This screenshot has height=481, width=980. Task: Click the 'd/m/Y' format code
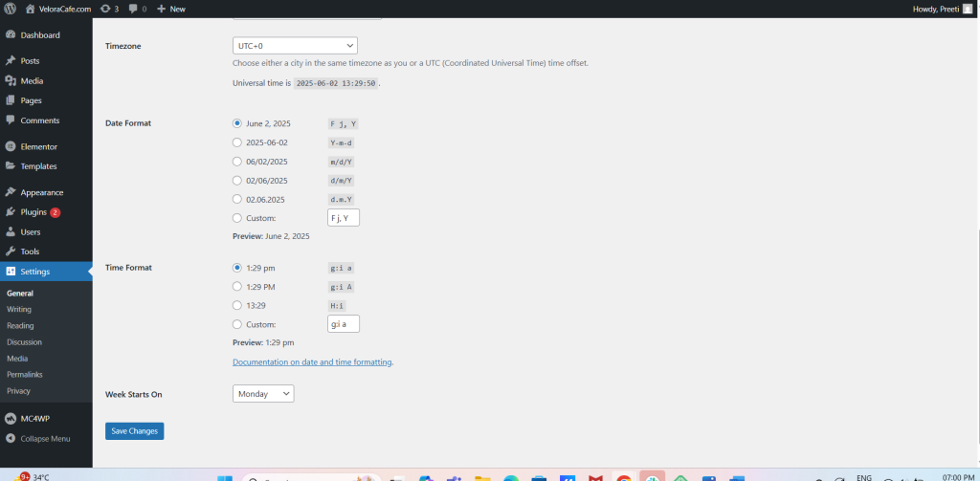tap(342, 181)
